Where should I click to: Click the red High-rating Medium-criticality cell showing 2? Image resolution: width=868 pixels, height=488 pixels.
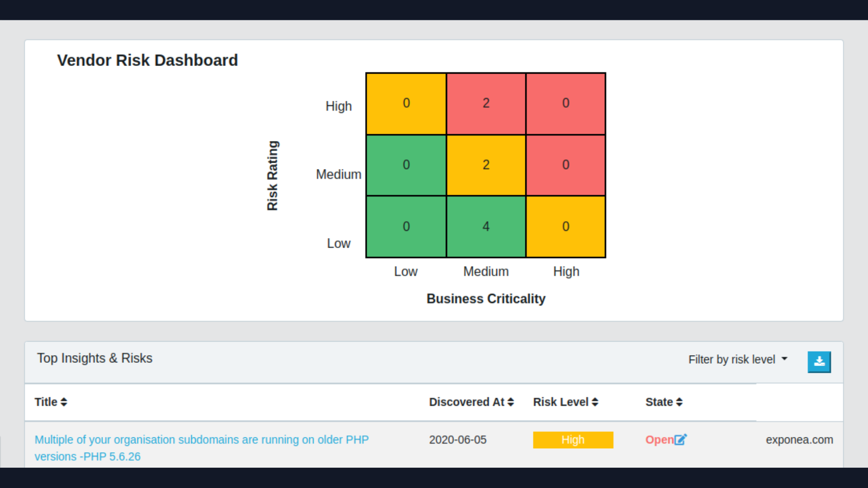(486, 103)
